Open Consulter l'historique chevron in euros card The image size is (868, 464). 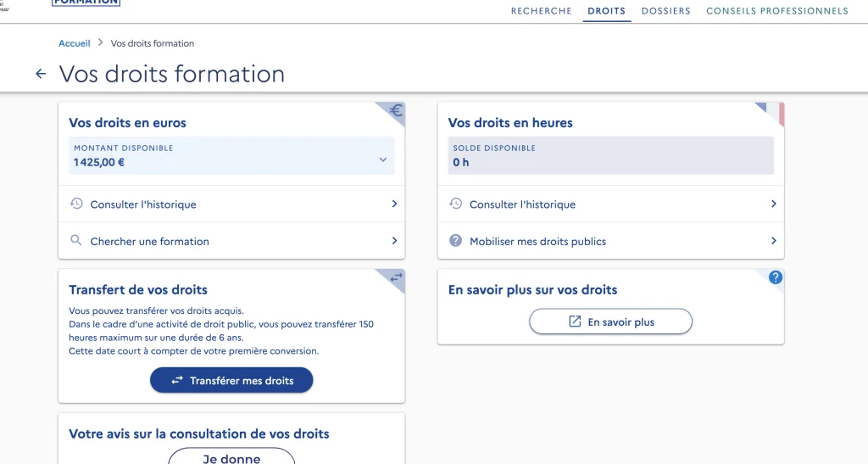point(394,204)
